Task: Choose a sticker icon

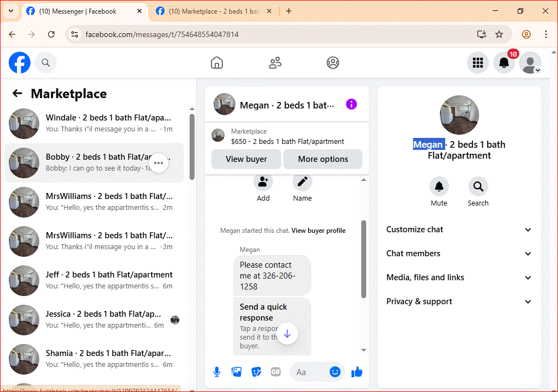Action: [x=256, y=372]
